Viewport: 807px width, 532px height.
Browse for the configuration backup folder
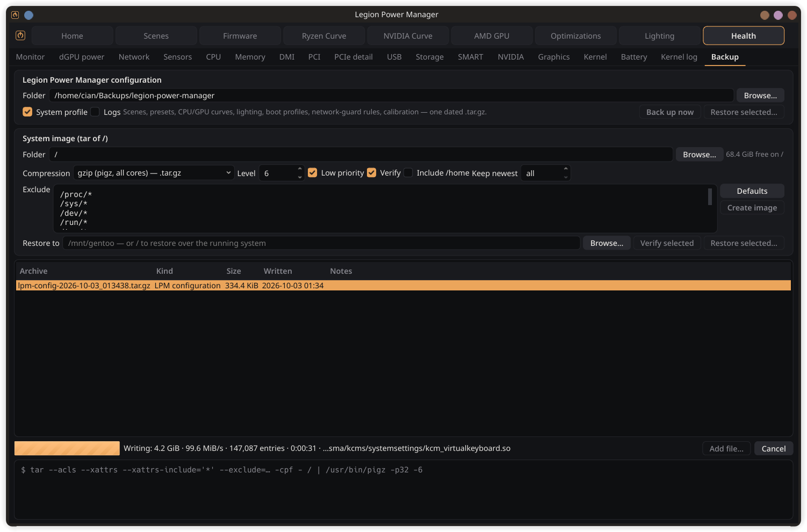[760, 96]
